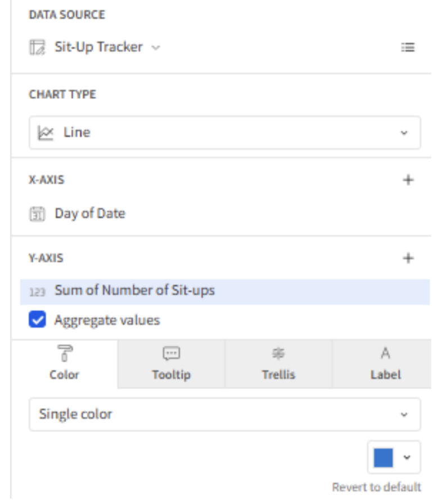Click the Line chart icon
This screenshot has height=504, width=432.
click(46, 133)
